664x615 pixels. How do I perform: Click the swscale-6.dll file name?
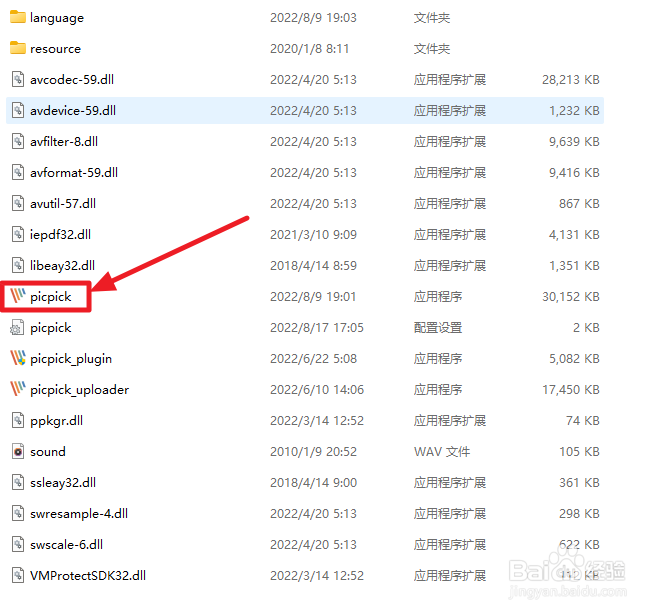pos(66,544)
